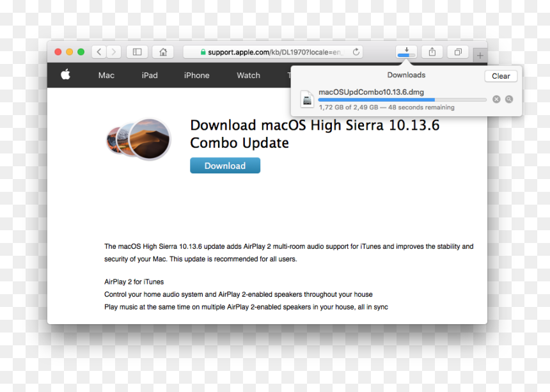Click the 'AirPlay 2 for iTunes' line
This screenshot has height=392, width=550.
[134, 282]
